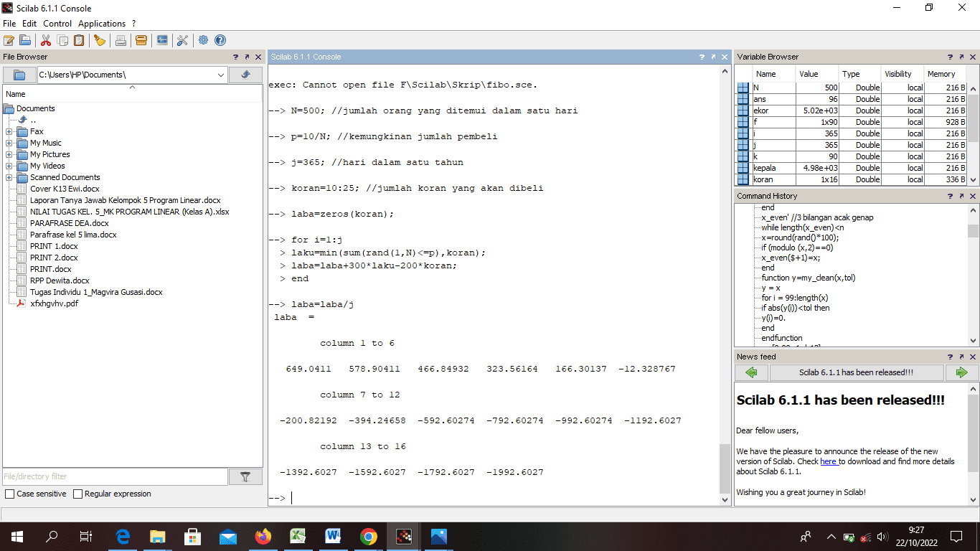The width and height of the screenshot is (980, 551).
Task: Show the next news item with the right arrow
Action: pos(962,372)
